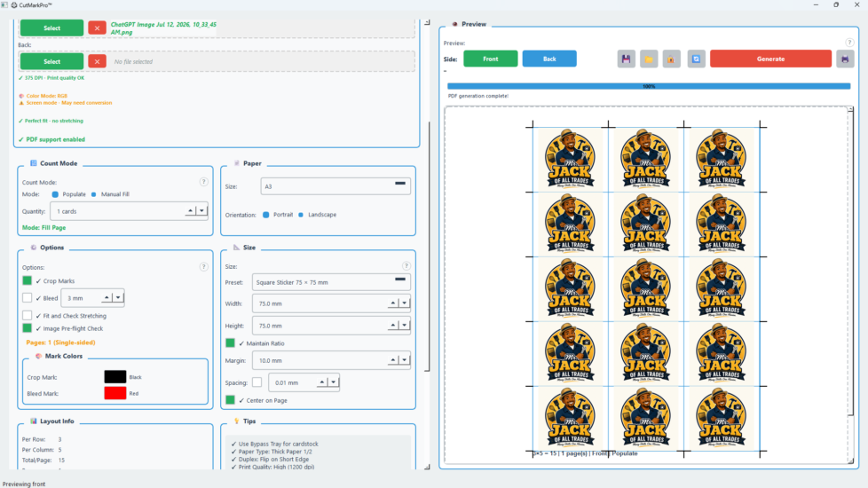Click 'Mode: Fill Page' text
Image resolution: width=868 pixels, height=488 pixels.
point(43,227)
